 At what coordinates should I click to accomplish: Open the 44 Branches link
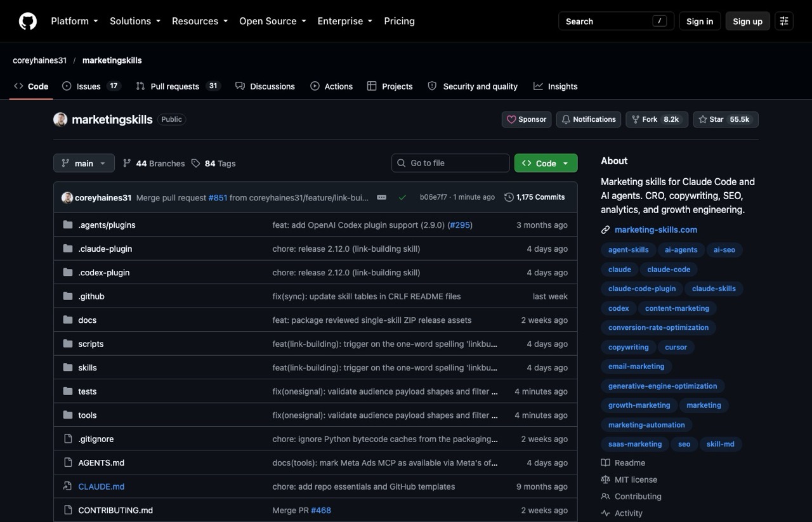click(154, 163)
